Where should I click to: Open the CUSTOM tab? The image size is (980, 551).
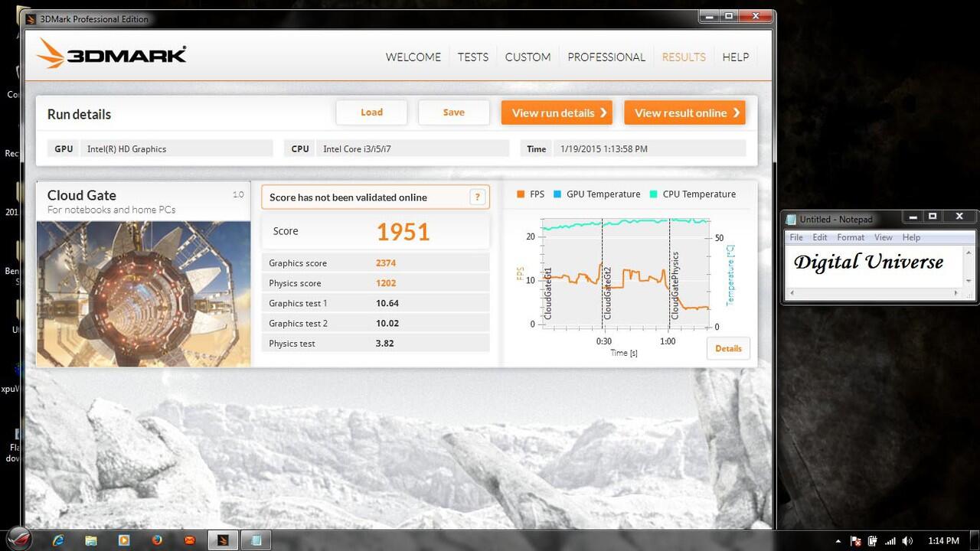(528, 57)
